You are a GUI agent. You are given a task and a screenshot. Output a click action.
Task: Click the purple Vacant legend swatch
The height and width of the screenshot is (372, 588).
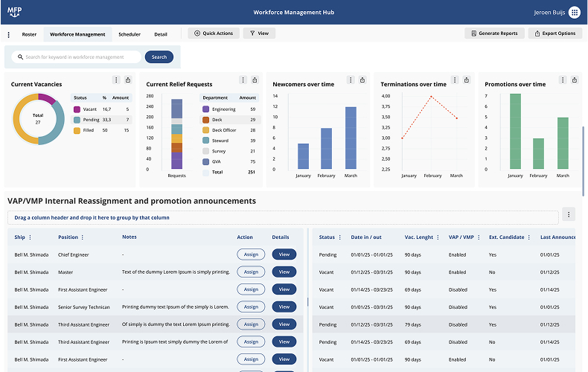click(x=77, y=109)
